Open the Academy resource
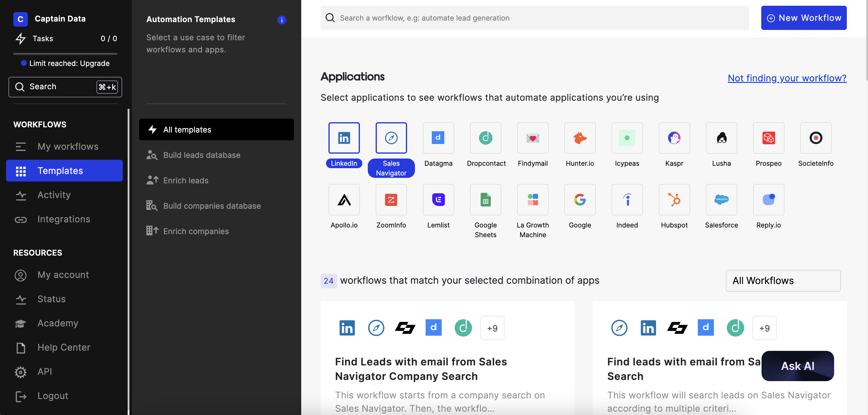Screen dimensions: 868x415 pyautogui.click(x=64, y=323)
